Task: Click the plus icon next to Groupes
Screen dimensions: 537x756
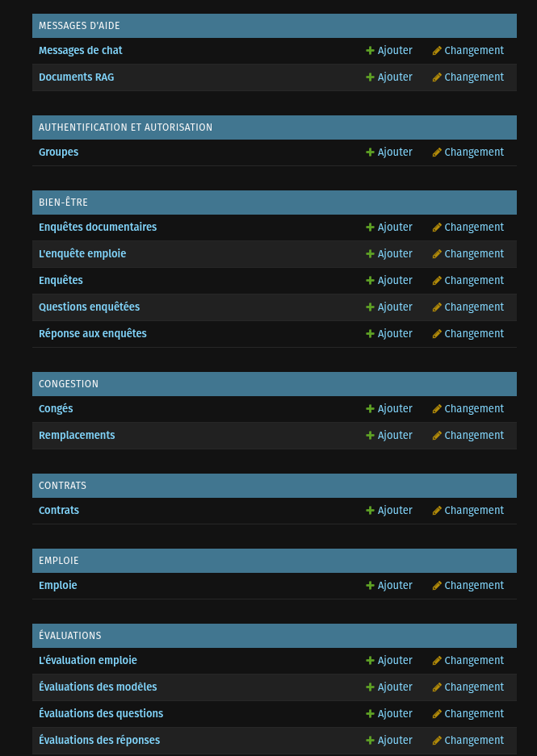Action: point(370,152)
